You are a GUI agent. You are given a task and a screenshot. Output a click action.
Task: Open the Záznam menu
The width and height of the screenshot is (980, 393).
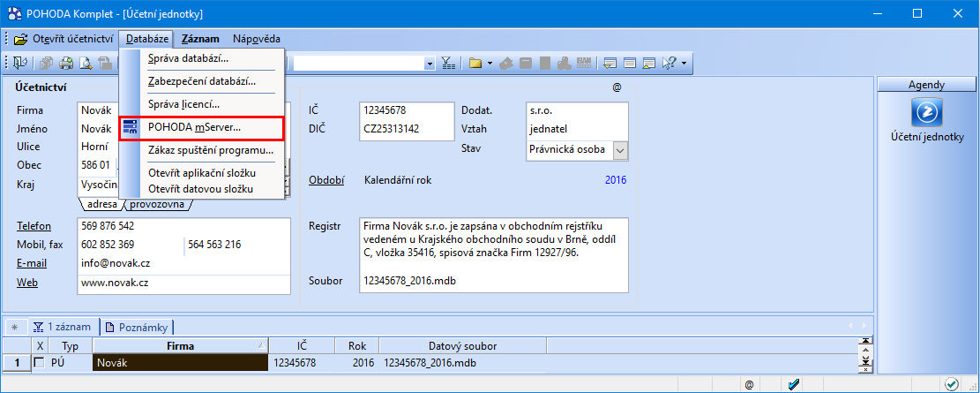pyautogui.click(x=200, y=39)
